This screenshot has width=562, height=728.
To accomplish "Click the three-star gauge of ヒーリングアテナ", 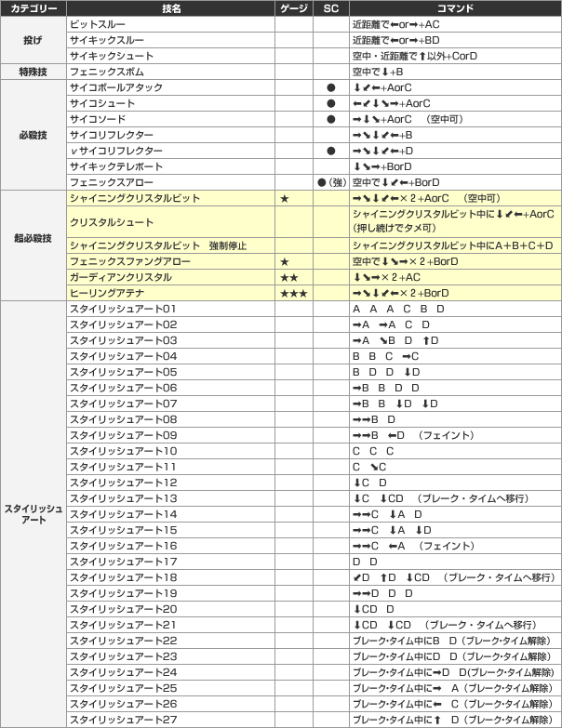I will click(294, 294).
